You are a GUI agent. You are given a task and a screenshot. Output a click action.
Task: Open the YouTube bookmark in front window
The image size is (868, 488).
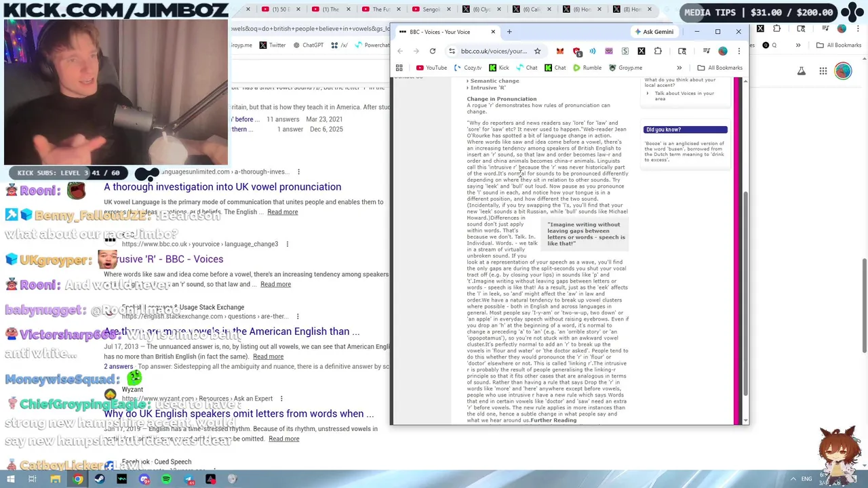coord(431,68)
